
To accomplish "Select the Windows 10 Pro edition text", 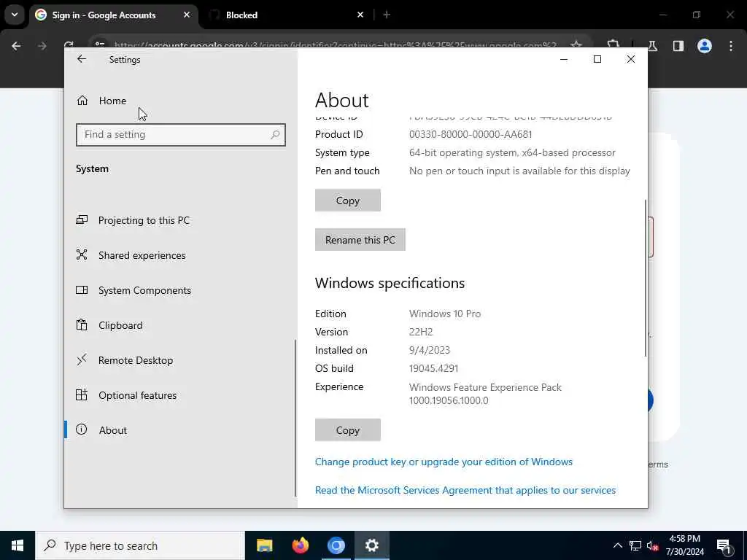I will point(445,314).
